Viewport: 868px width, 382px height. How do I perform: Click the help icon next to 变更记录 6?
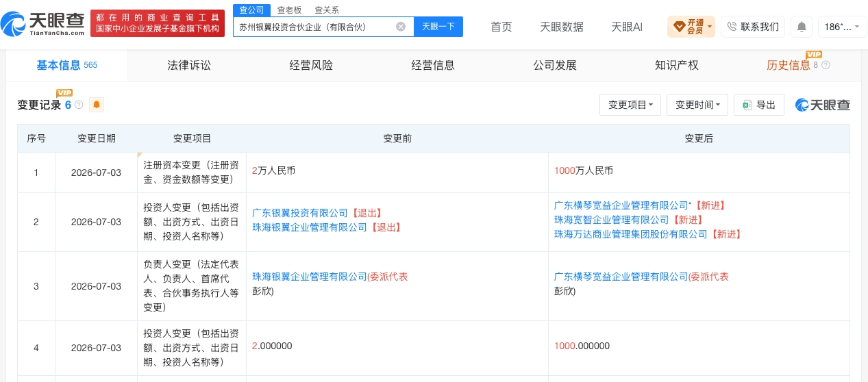[x=79, y=105]
